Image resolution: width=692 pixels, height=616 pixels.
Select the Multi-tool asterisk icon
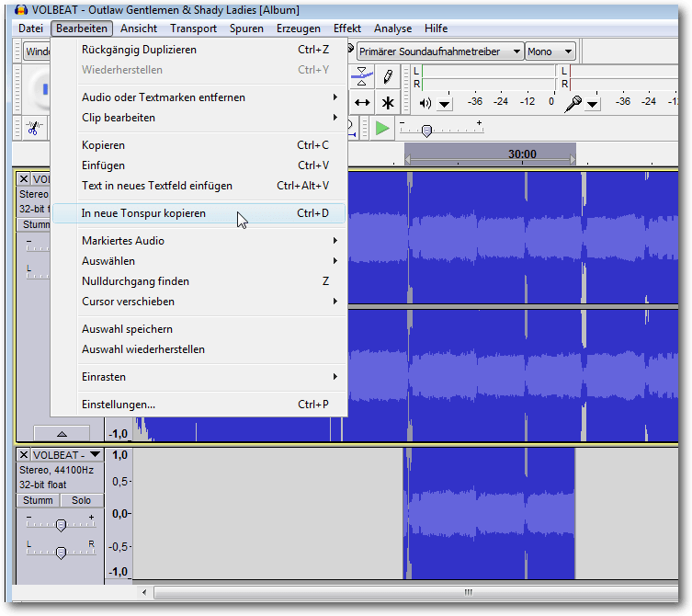pyautogui.click(x=388, y=103)
